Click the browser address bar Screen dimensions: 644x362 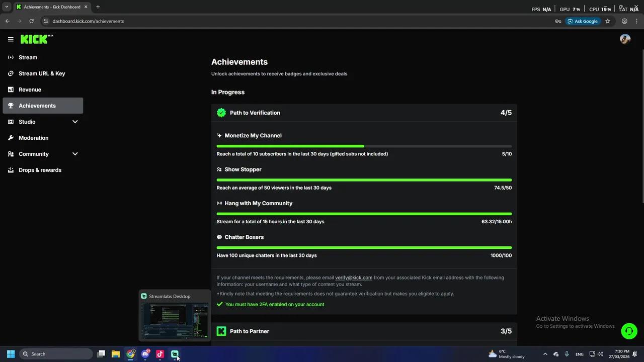pos(201,21)
